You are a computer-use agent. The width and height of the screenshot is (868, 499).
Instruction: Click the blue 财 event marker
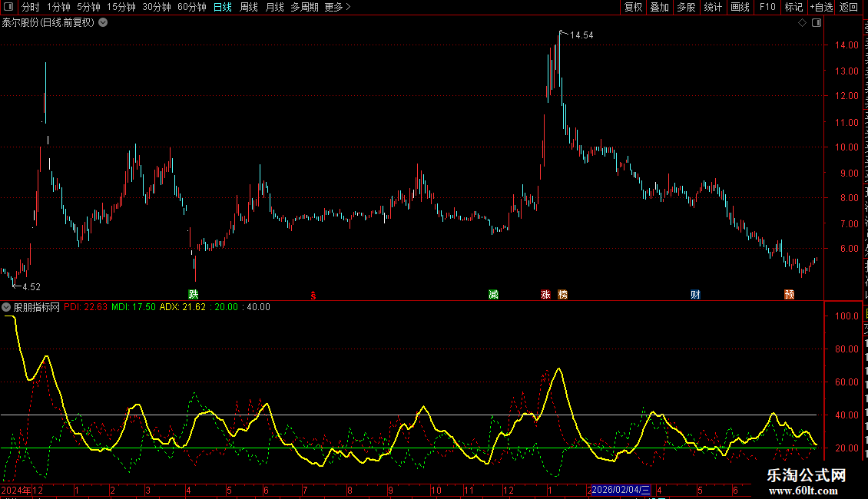point(695,294)
